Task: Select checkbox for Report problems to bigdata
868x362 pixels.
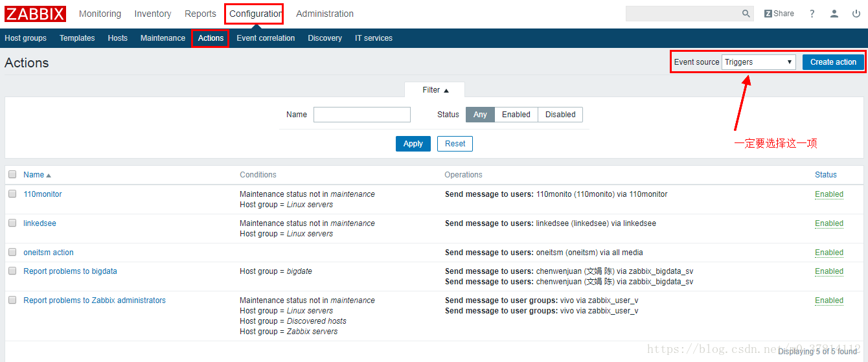Action: [x=12, y=271]
